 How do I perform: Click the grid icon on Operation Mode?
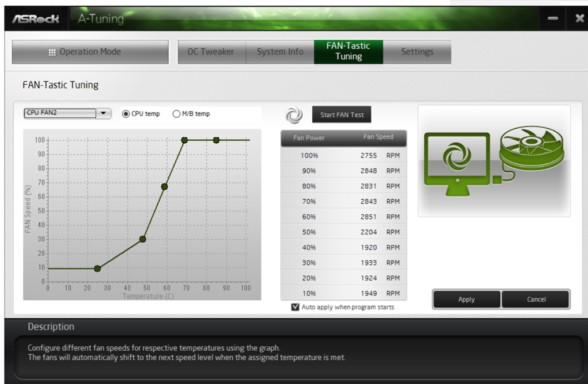tap(52, 52)
